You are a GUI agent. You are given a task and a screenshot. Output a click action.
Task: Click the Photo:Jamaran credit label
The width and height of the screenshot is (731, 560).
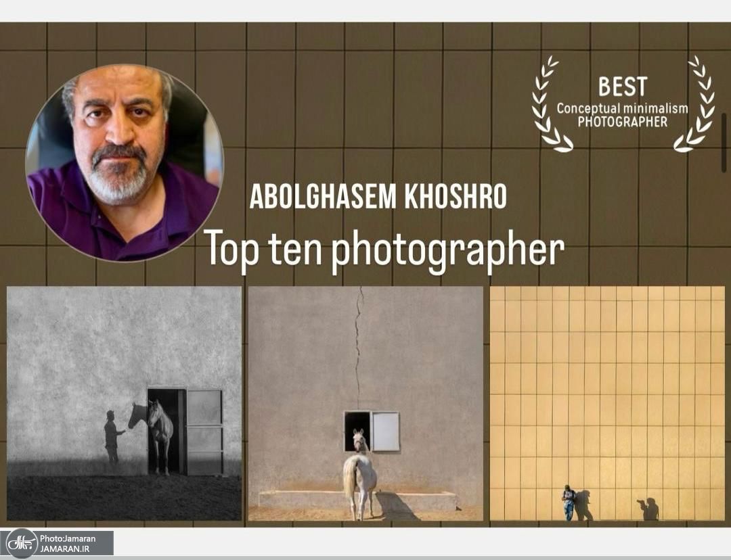68,538
